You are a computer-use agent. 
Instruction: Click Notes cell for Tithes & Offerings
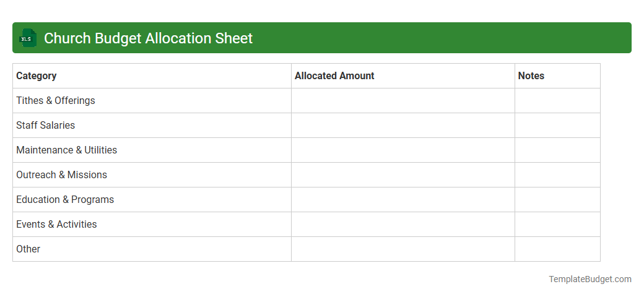pyautogui.click(x=557, y=100)
